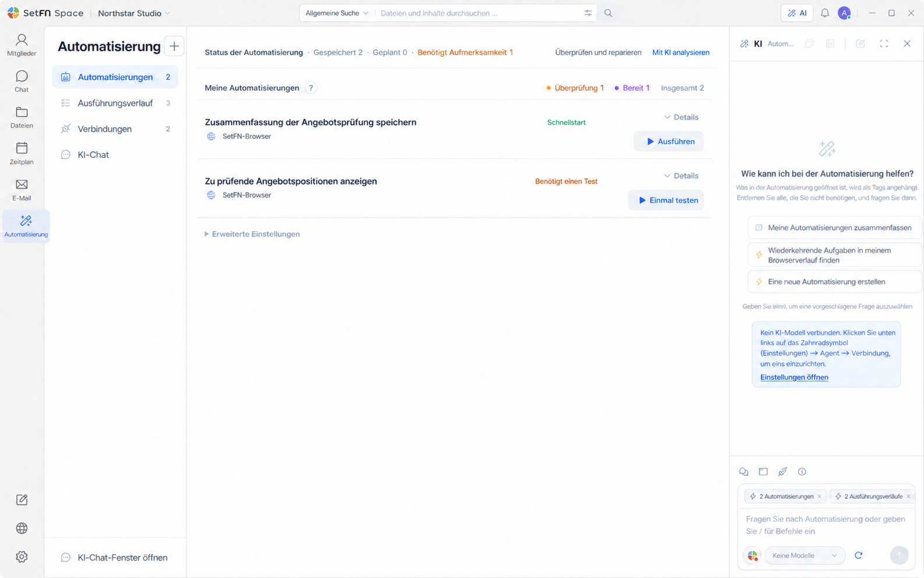
Task: Open the Keine Modelle model dropdown
Action: pos(804,555)
